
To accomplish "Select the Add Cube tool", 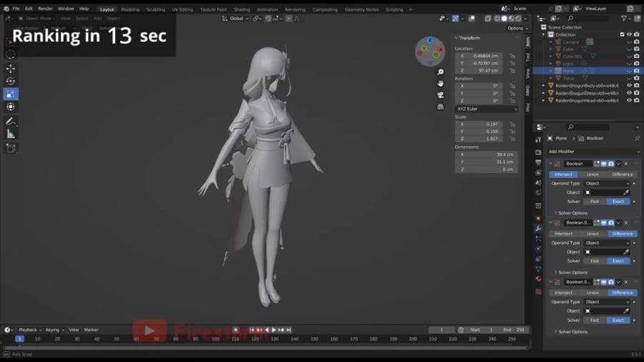I will click(11, 148).
